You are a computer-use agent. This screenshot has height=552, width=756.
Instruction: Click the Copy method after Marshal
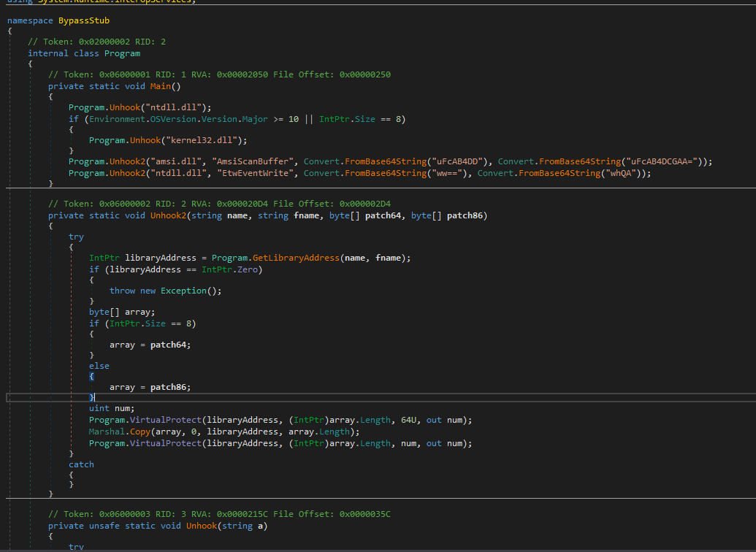click(140, 432)
